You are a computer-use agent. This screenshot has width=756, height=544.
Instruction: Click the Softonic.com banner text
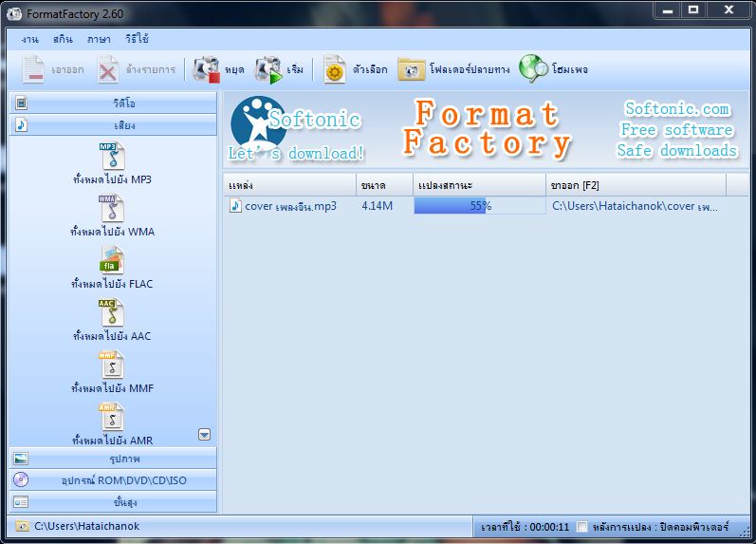(677, 108)
